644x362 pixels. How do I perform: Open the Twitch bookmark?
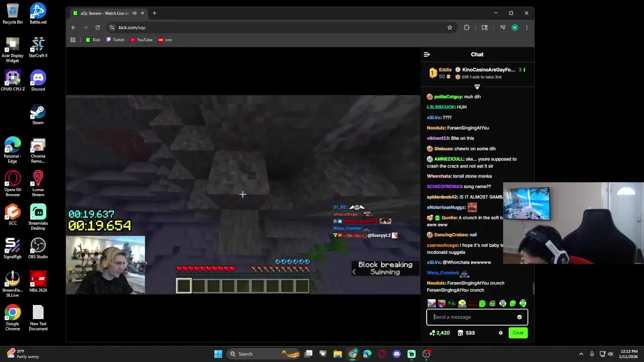[115, 40]
